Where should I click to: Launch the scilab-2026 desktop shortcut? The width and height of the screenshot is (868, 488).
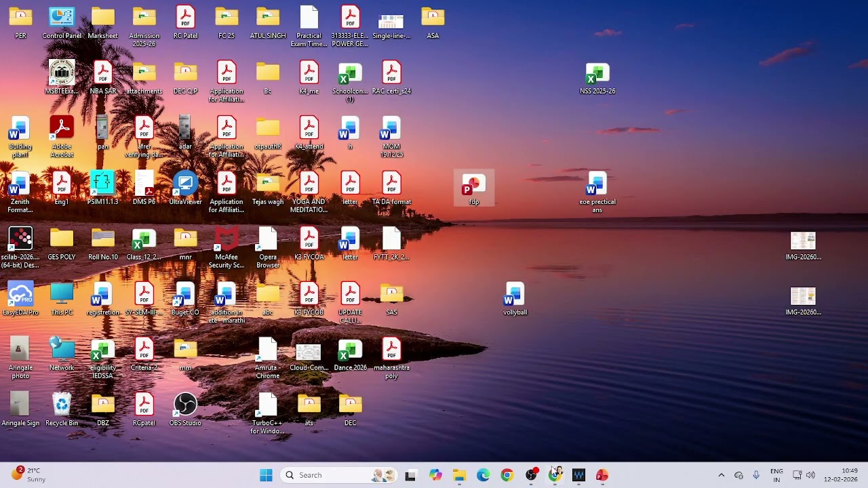click(x=20, y=247)
